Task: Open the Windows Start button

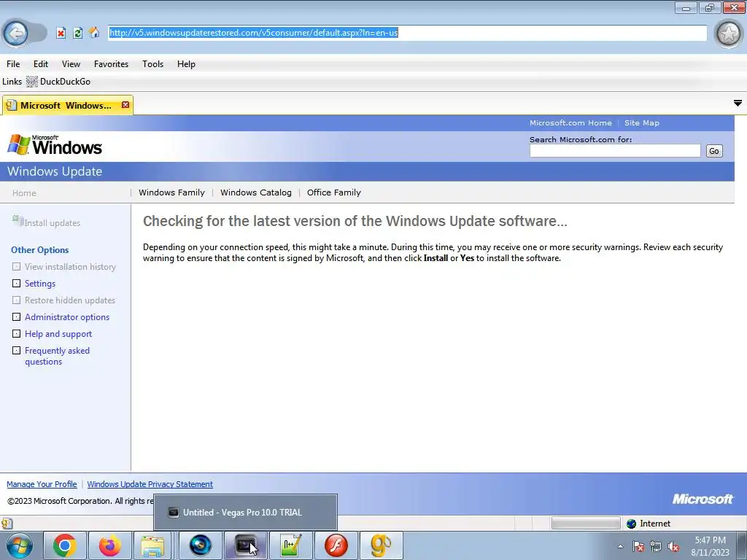Action: click(x=20, y=545)
